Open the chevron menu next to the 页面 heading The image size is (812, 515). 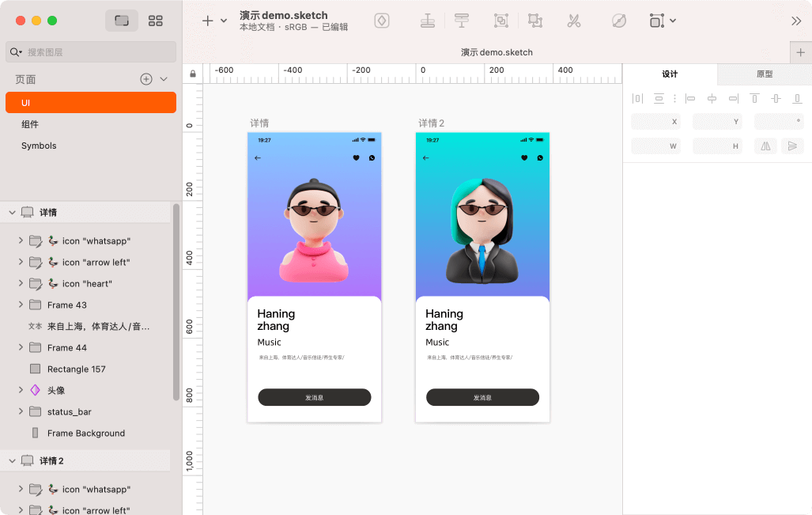[x=164, y=79]
